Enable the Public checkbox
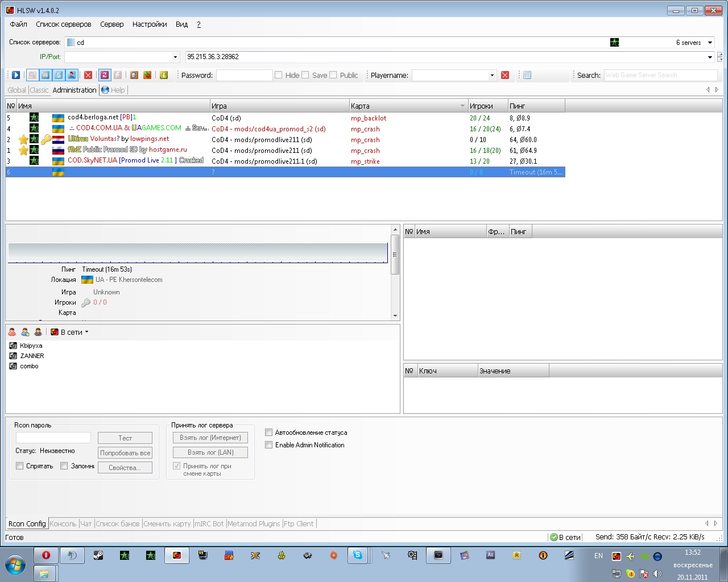This screenshot has width=728, height=582. tap(333, 75)
